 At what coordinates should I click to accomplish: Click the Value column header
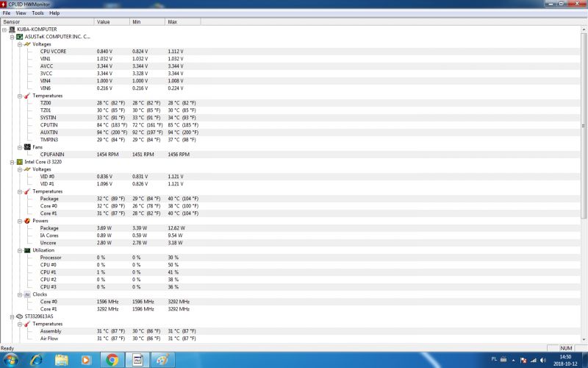click(112, 22)
